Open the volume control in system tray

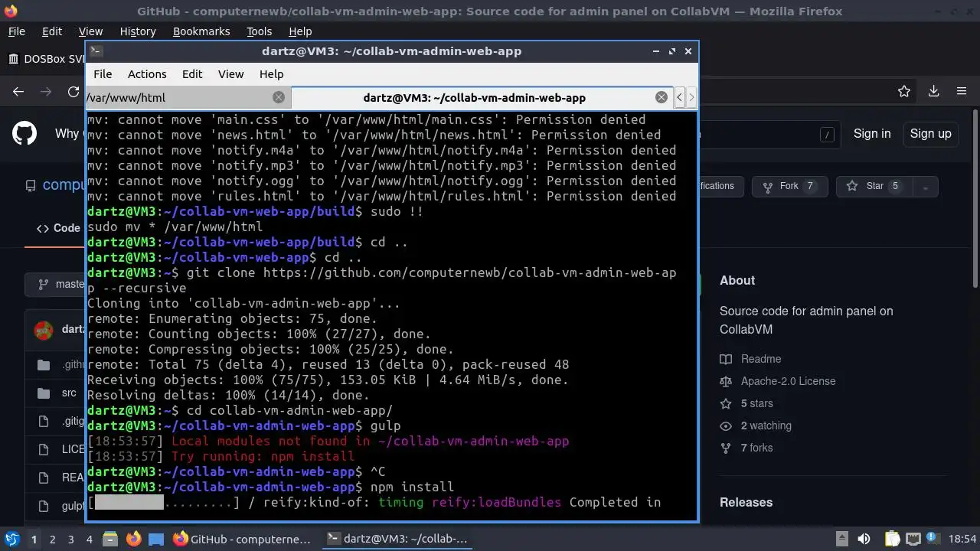(864, 539)
